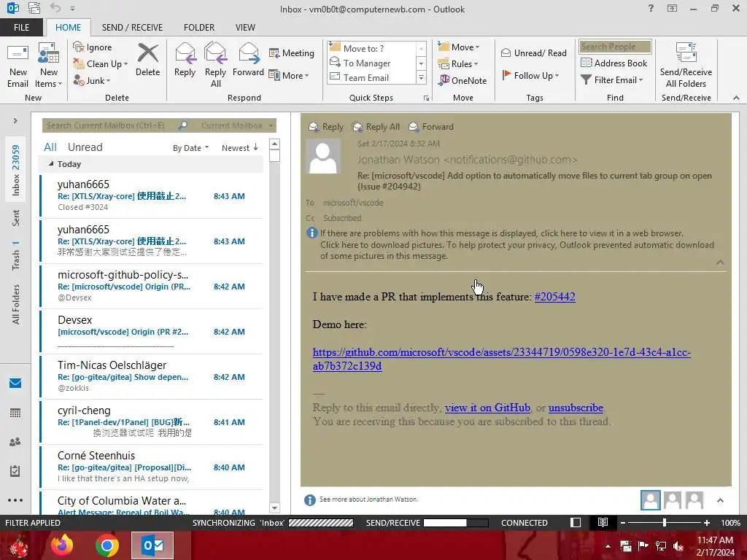
Task: Open the Move dropdown
Action: click(x=459, y=47)
